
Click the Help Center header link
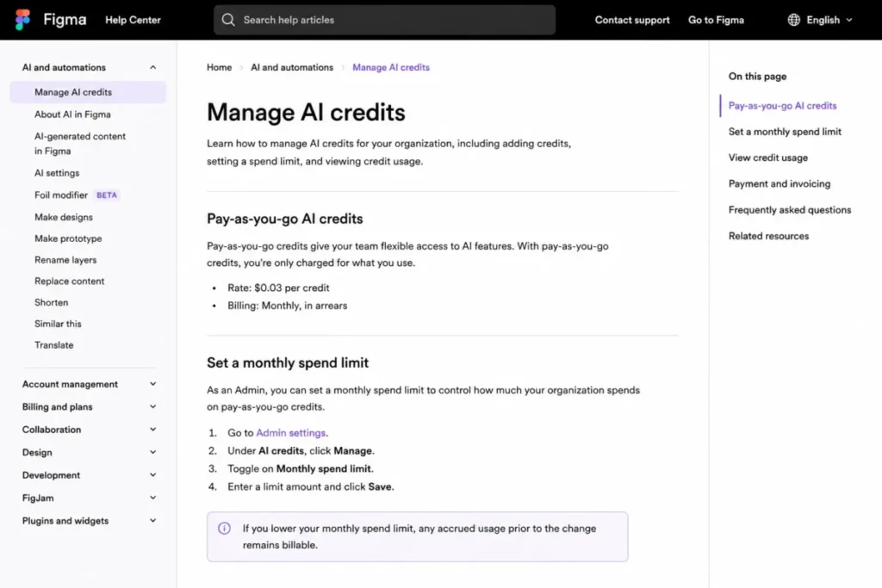point(133,20)
